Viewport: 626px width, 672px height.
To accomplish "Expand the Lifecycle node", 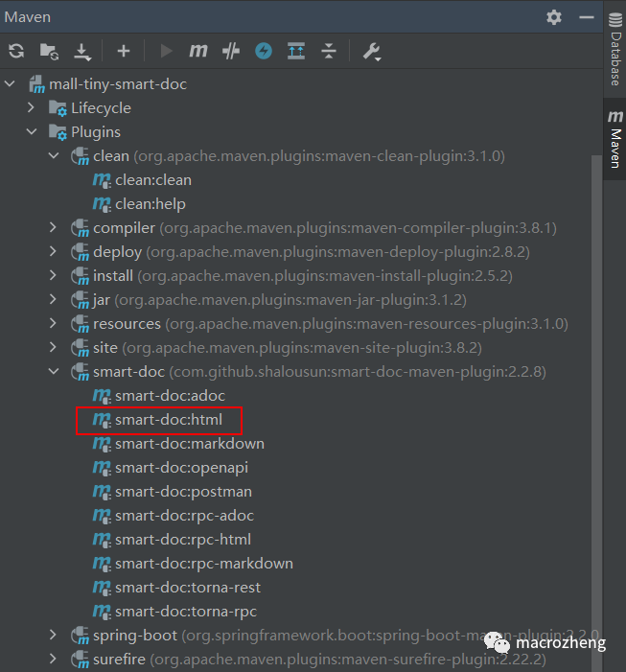I will tap(31, 107).
